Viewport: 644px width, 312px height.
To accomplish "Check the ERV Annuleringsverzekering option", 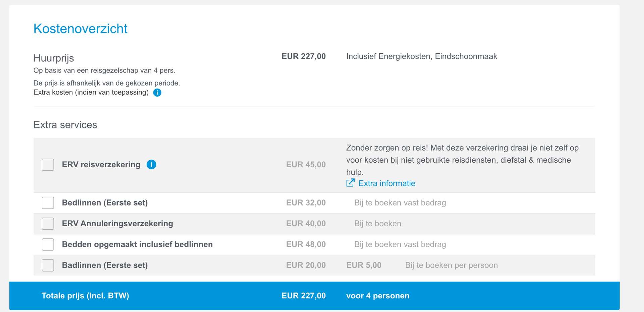I will tap(48, 224).
